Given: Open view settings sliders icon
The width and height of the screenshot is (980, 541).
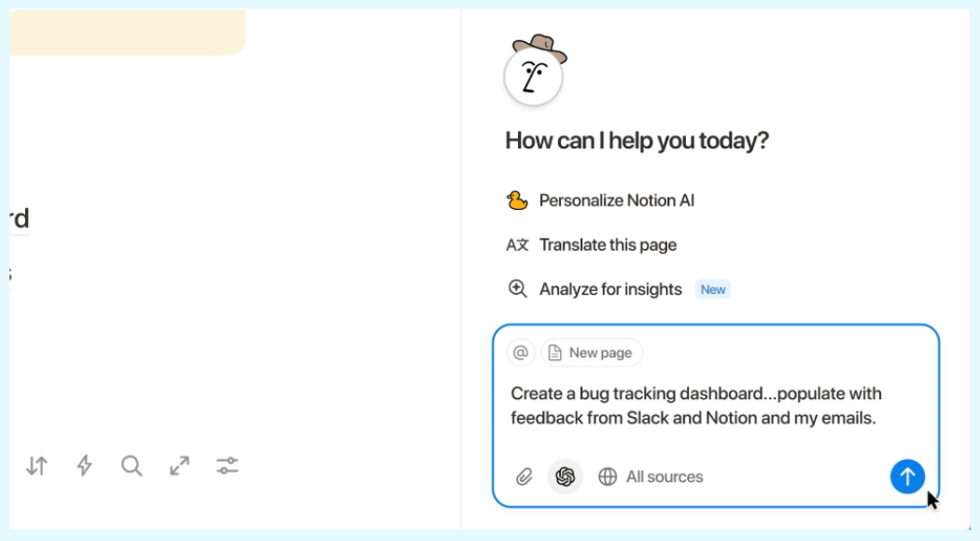Looking at the screenshot, I should [227, 465].
